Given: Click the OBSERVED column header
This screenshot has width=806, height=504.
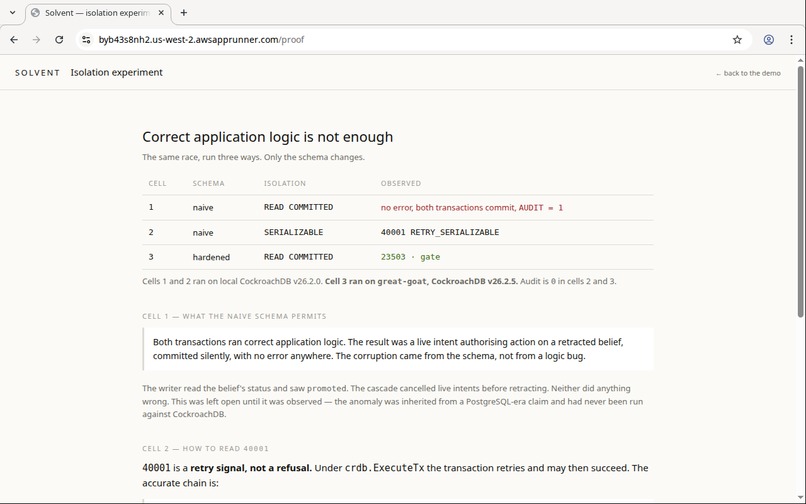Looking at the screenshot, I should 401,183.
